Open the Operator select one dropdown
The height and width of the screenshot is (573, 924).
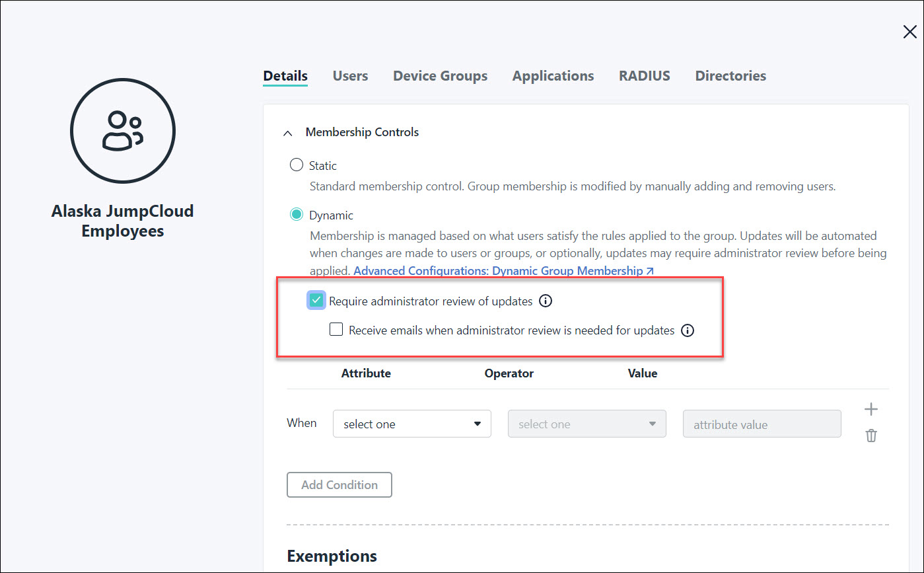click(x=586, y=424)
